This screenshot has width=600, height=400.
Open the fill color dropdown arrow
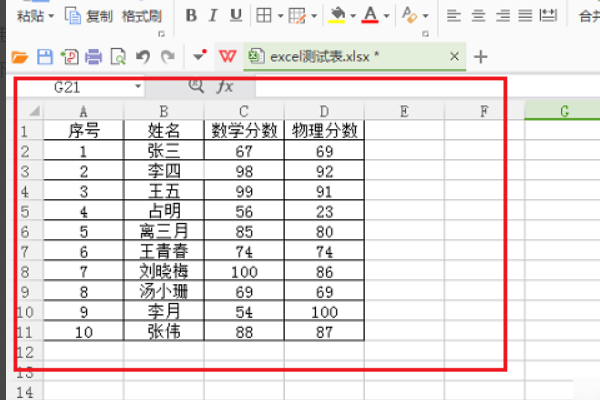pos(353,16)
